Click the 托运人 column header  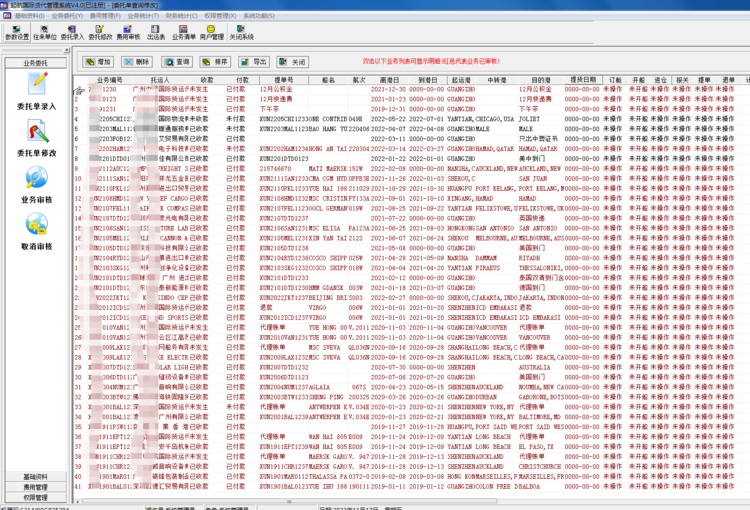coord(160,79)
